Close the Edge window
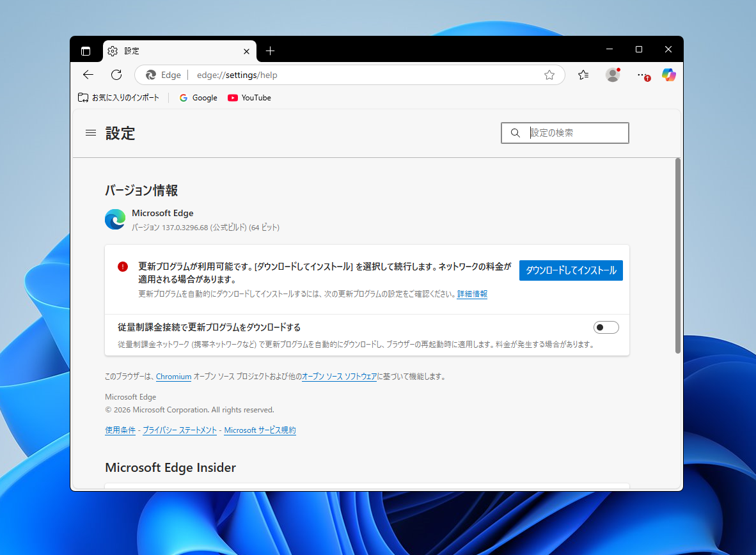 pyautogui.click(x=668, y=49)
